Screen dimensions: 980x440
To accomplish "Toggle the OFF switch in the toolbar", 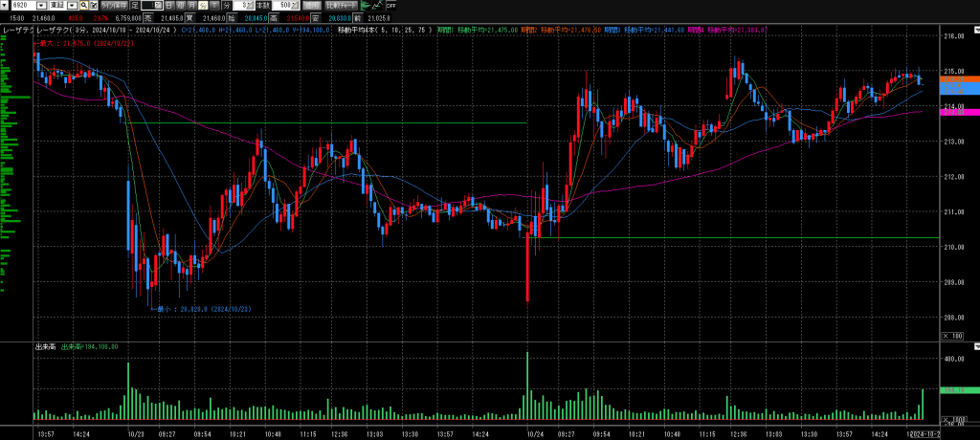I will coord(391,6).
